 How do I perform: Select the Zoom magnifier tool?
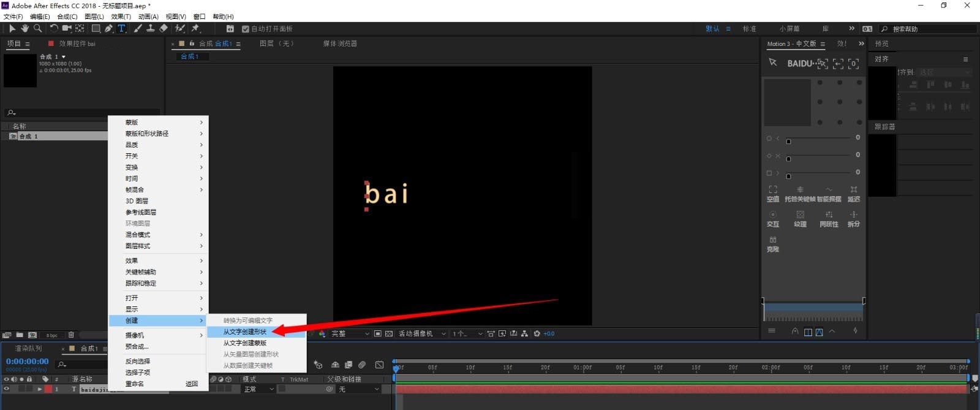coord(37,28)
